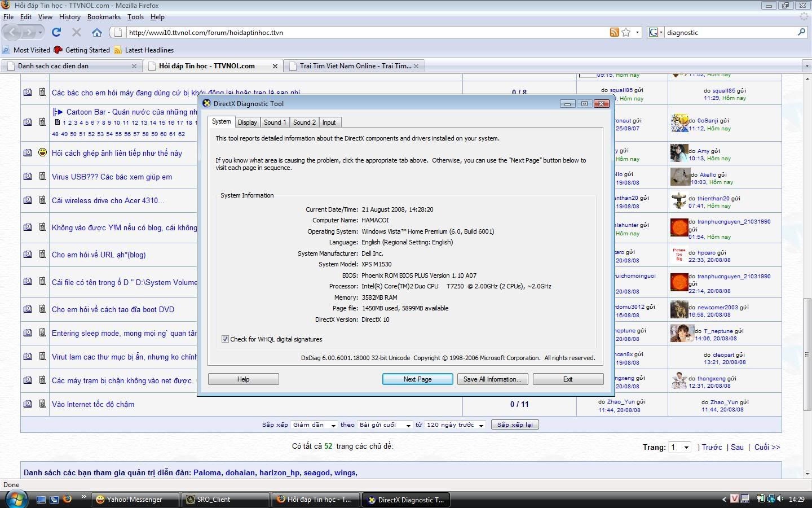
Task: Open Most Visited bookmarks folder
Action: [26, 50]
